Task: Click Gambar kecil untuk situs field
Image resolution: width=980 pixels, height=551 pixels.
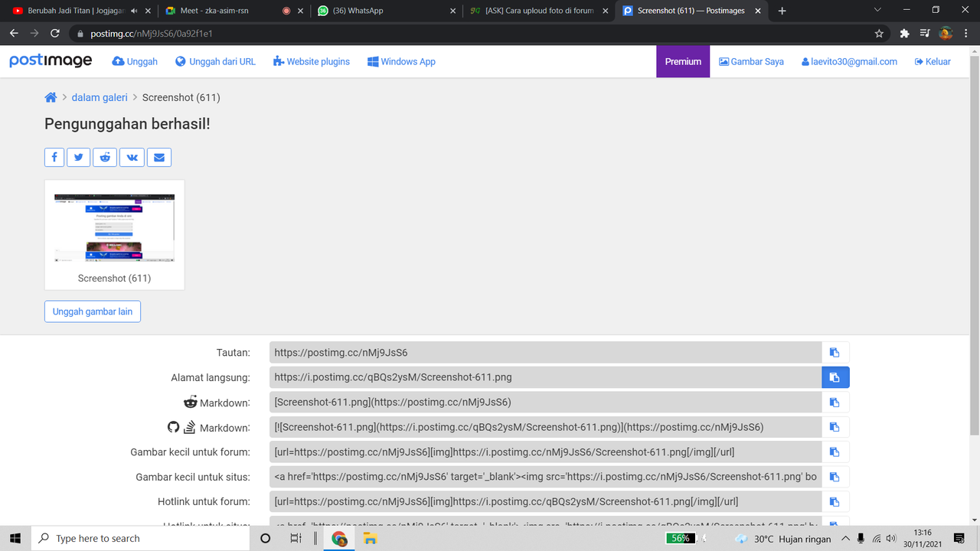Action: point(545,477)
